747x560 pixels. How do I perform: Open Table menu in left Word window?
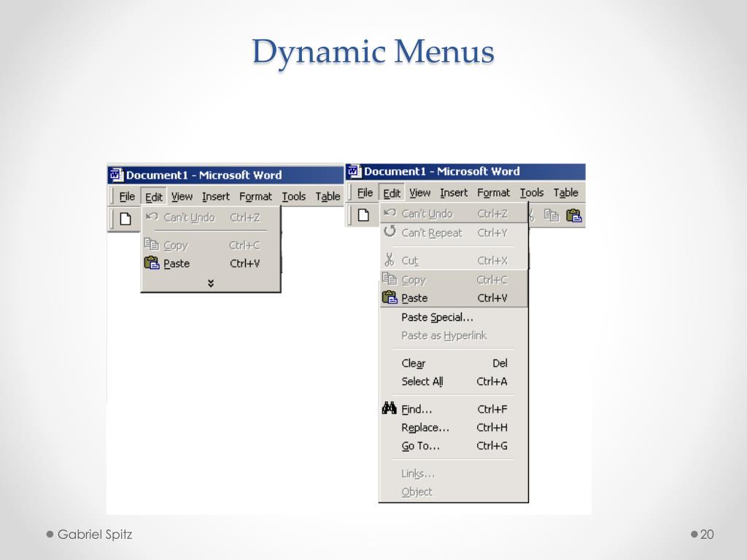pyautogui.click(x=328, y=196)
